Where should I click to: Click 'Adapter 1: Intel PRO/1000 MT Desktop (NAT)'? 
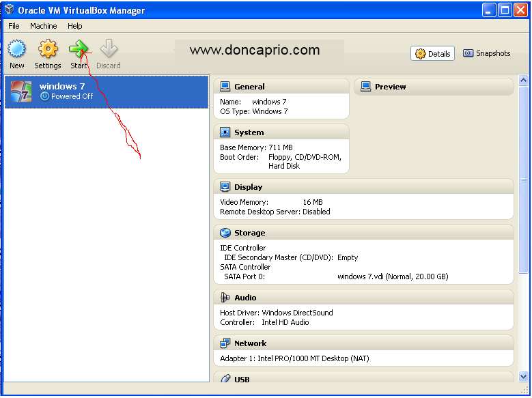(294, 358)
